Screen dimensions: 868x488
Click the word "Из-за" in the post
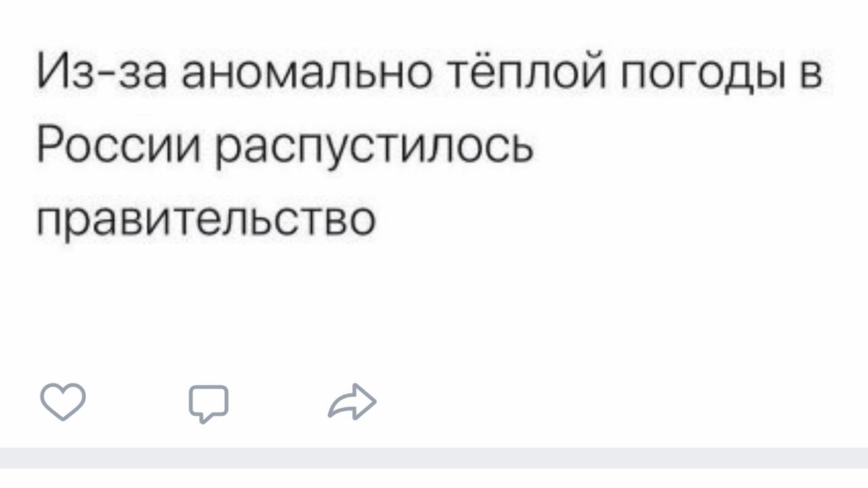click(101, 74)
